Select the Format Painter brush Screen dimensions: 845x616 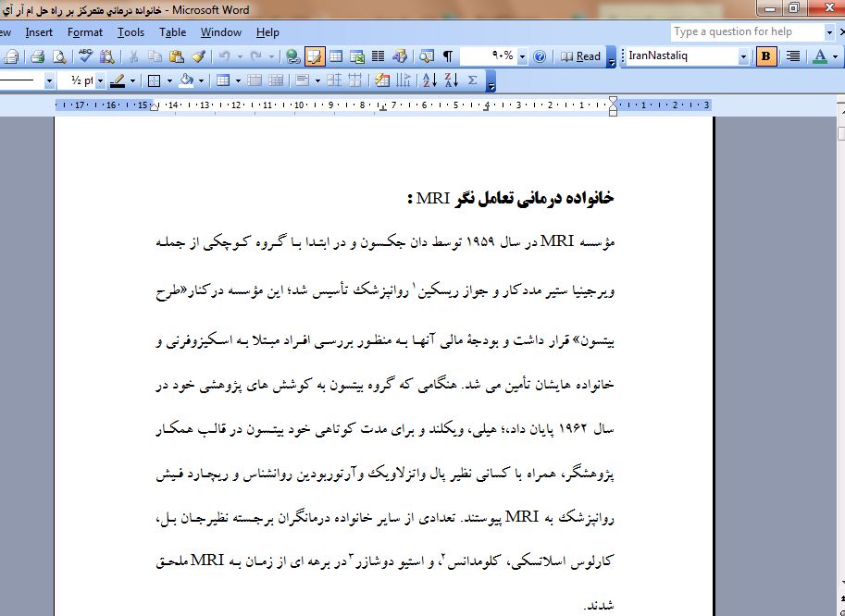pos(196,56)
